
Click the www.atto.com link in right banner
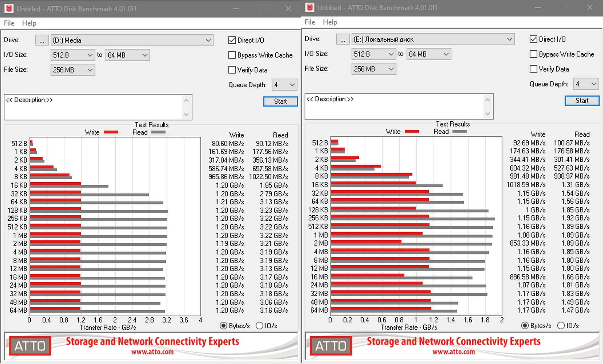453,352
